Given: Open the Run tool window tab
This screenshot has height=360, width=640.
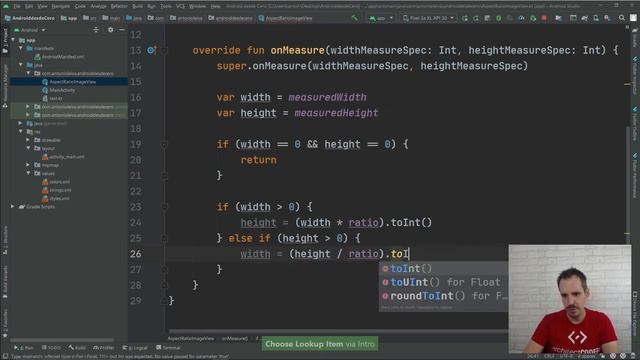Looking at the screenshot, I should tap(24, 348).
